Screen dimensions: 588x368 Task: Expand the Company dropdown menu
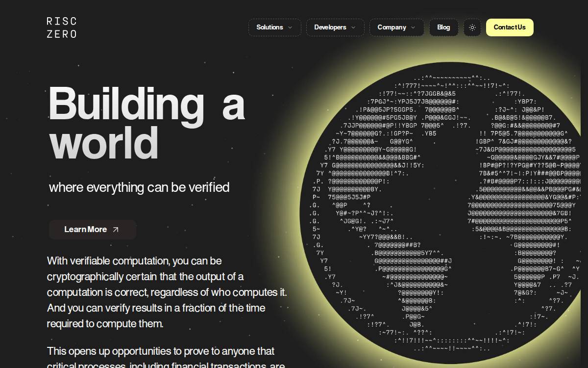(x=396, y=27)
